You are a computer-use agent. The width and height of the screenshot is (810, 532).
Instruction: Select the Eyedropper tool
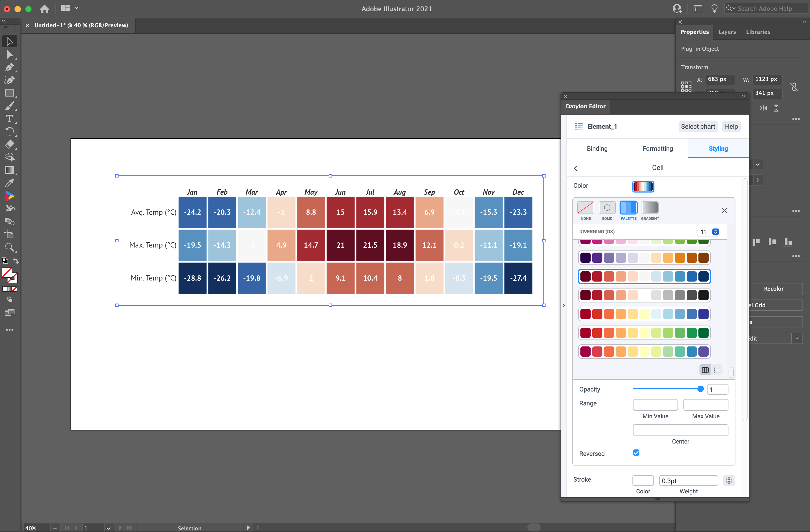point(9,183)
